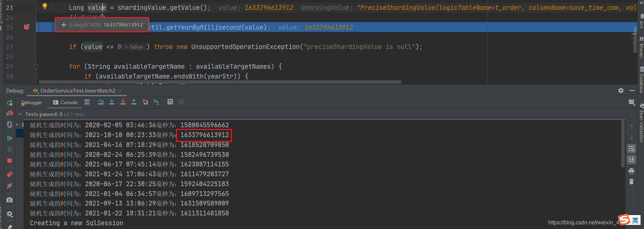Click 'UnsupportedOperationException' in the code
The width and height of the screenshot is (644, 229).
tap(245, 47)
